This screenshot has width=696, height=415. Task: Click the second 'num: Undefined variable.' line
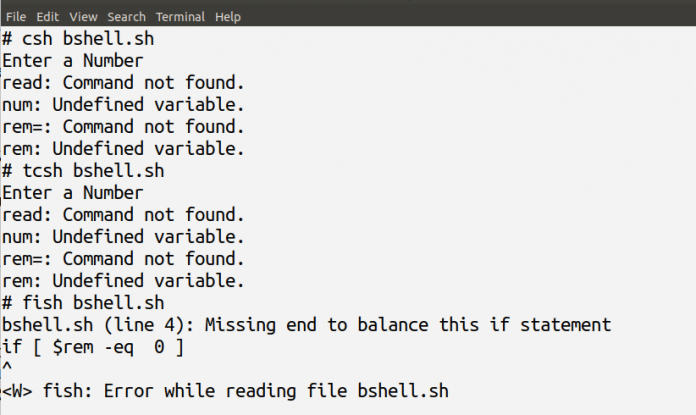pyautogui.click(x=123, y=236)
